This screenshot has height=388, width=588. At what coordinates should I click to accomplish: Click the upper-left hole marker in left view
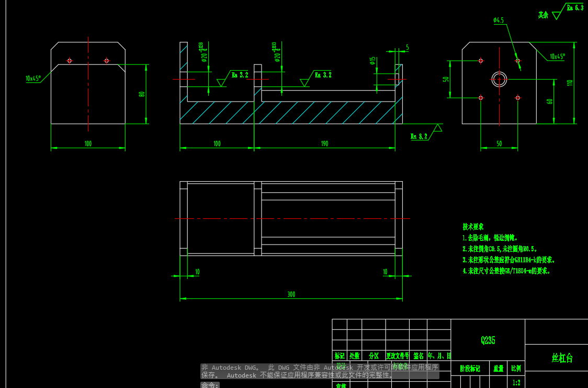tap(70, 60)
